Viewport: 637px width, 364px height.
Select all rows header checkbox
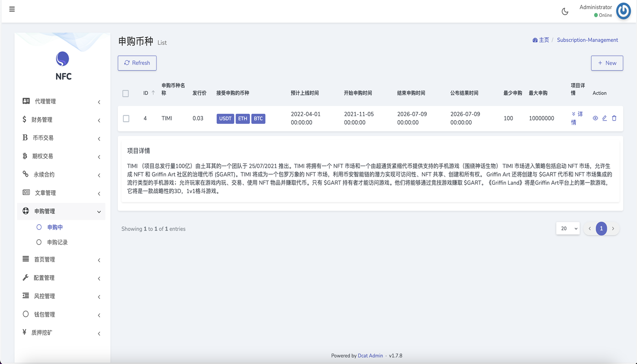(x=126, y=93)
